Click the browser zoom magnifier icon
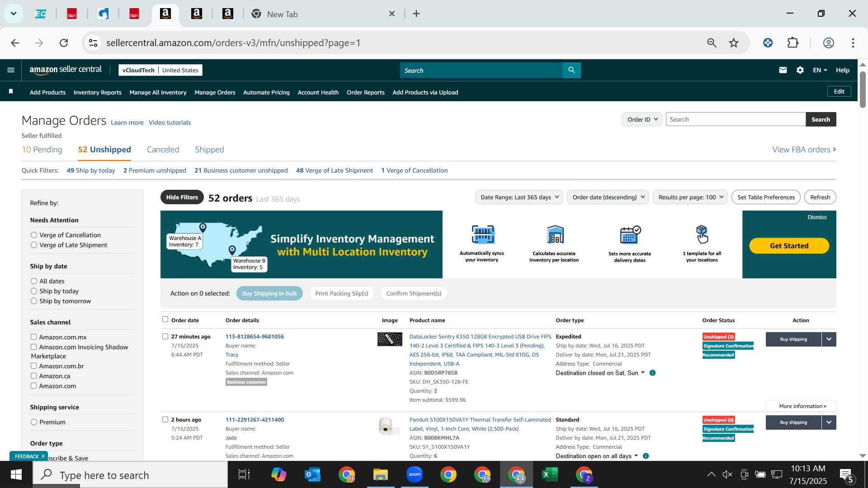 click(x=712, y=43)
